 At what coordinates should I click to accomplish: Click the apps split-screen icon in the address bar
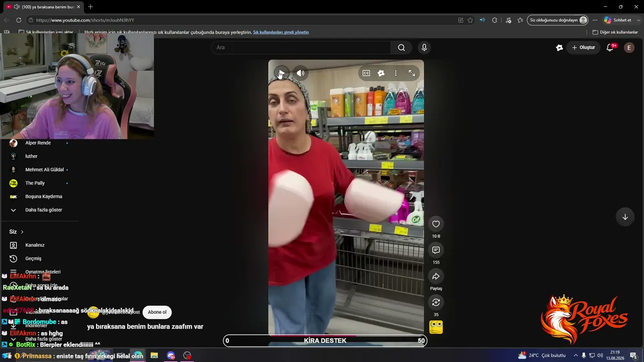(x=460, y=20)
